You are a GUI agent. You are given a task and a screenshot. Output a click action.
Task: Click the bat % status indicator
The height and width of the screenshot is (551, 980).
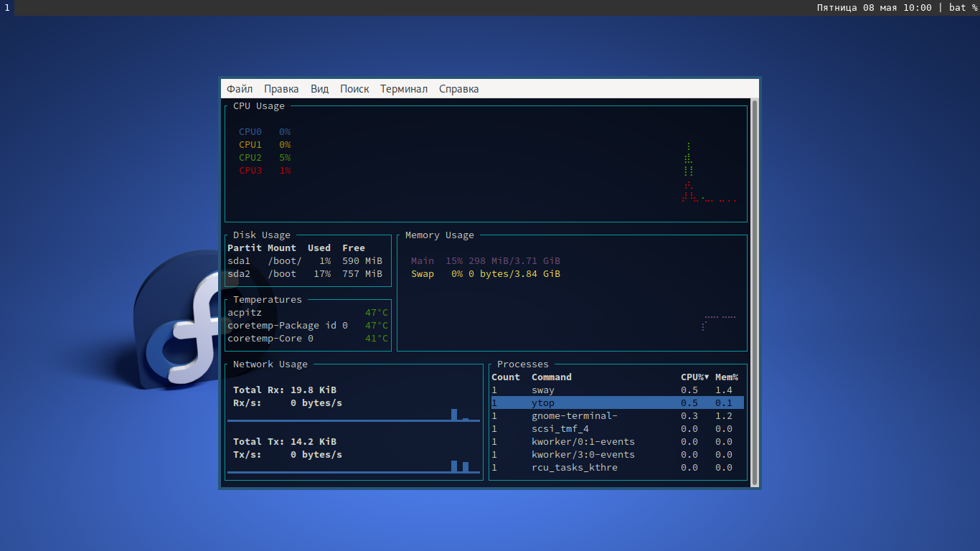(963, 7)
